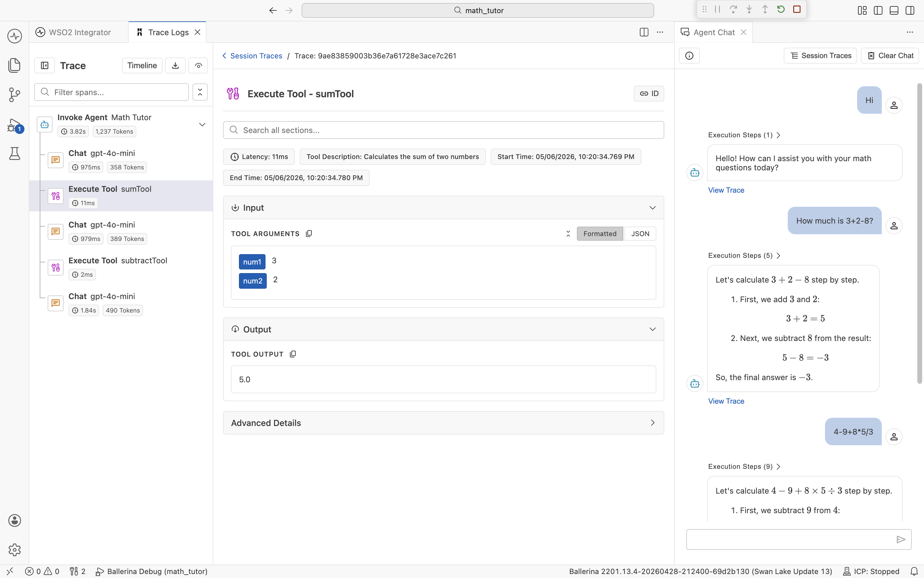Screen dimensions: 924x578
Task: Expand Execution Steps (1)
Action: (744, 135)
